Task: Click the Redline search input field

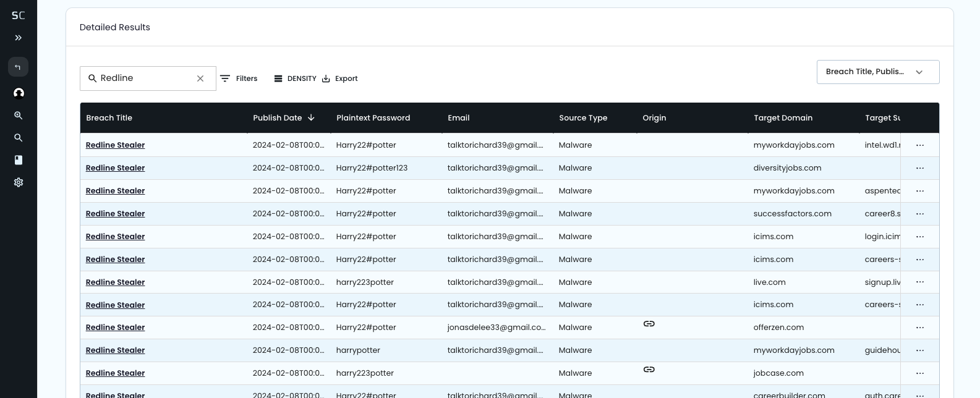Action: tap(147, 78)
